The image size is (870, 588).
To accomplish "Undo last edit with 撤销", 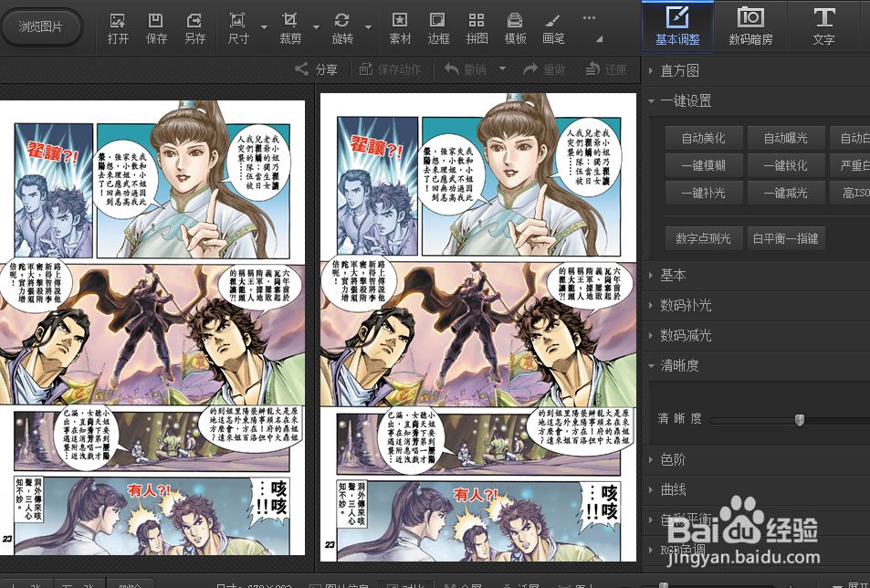I will click(466, 69).
